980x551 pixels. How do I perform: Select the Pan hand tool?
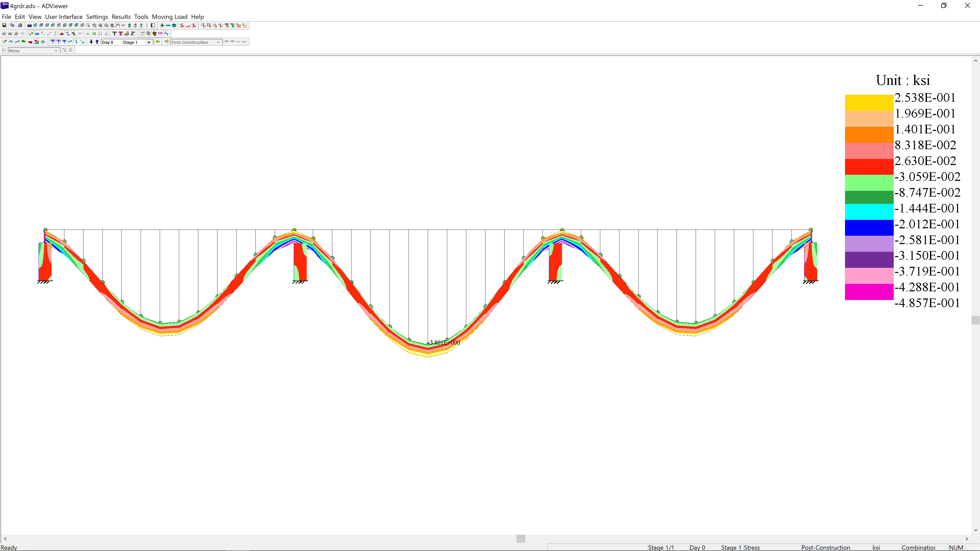118,26
